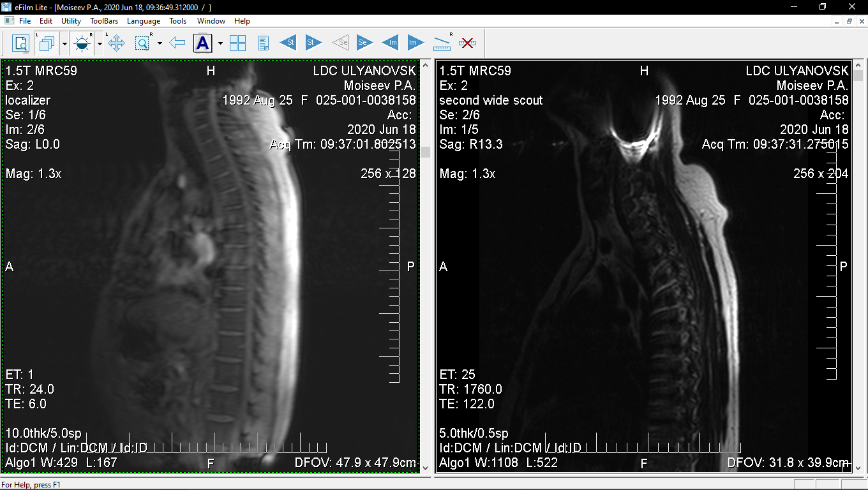
Task: Go to next study (right St arrow)
Action: pos(313,43)
